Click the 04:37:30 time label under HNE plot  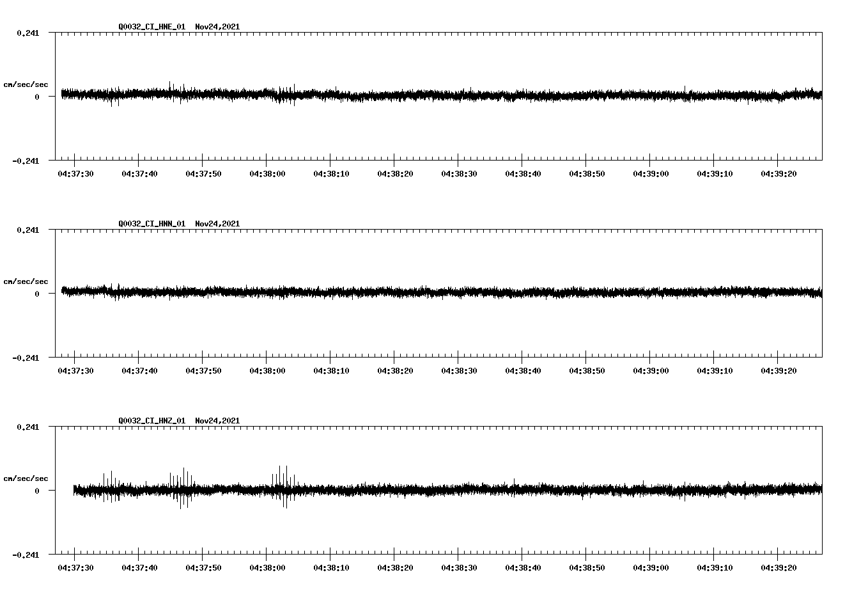coord(75,173)
